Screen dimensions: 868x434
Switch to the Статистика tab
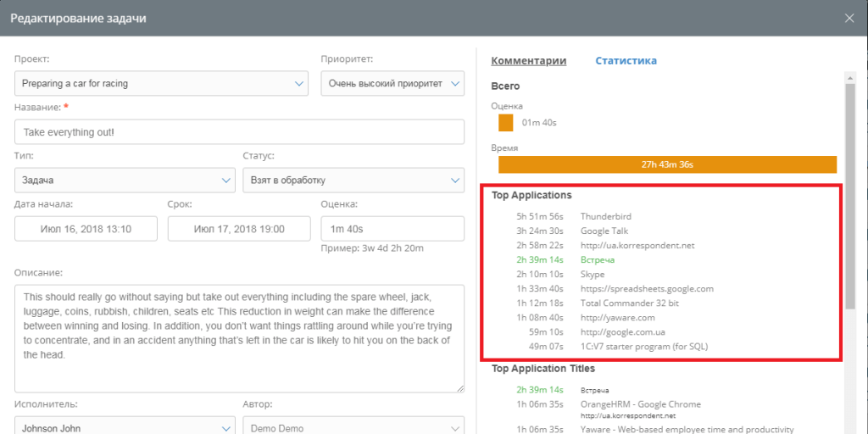click(x=626, y=60)
